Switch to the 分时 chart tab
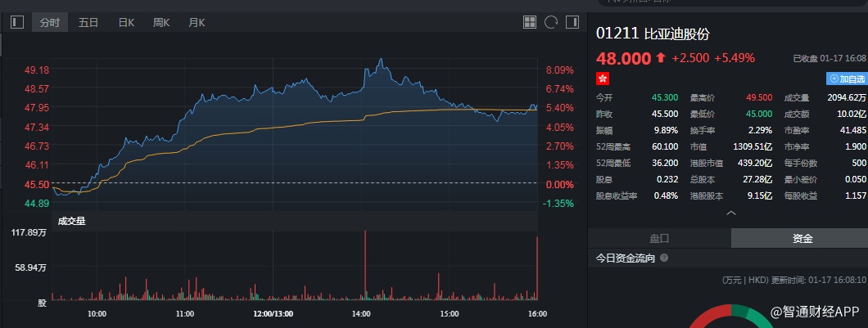The height and width of the screenshot is (328, 868). pyautogui.click(x=49, y=22)
